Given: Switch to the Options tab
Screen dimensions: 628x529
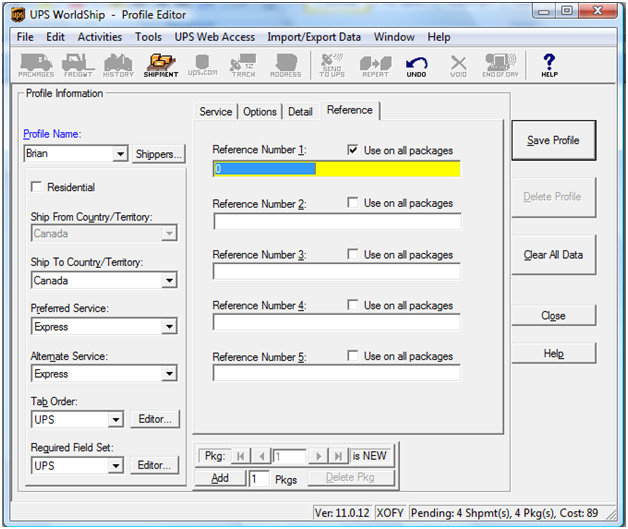Looking at the screenshot, I should coord(260,112).
